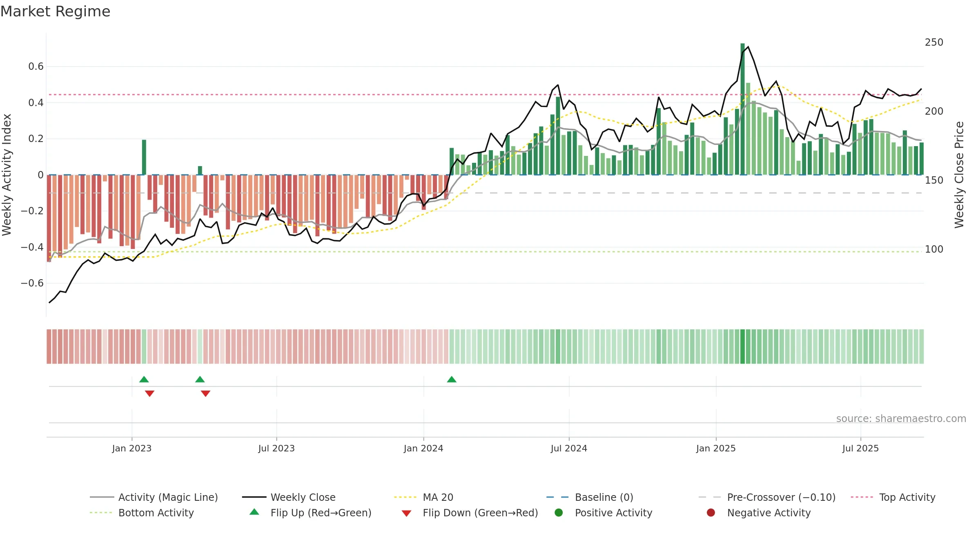Image resolution: width=980 pixels, height=551 pixels.
Task: Click the Jul 2024 x-axis label
Action: (x=569, y=448)
